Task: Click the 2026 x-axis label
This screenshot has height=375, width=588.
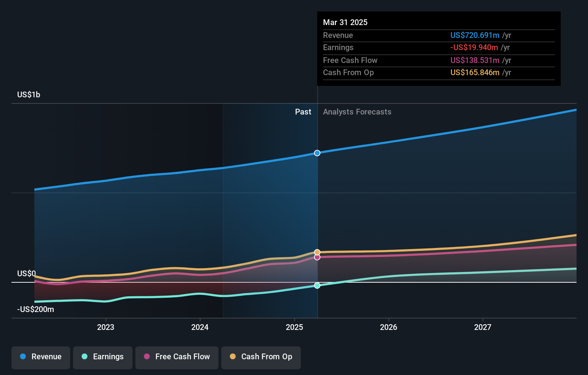Action: (389, 327)
